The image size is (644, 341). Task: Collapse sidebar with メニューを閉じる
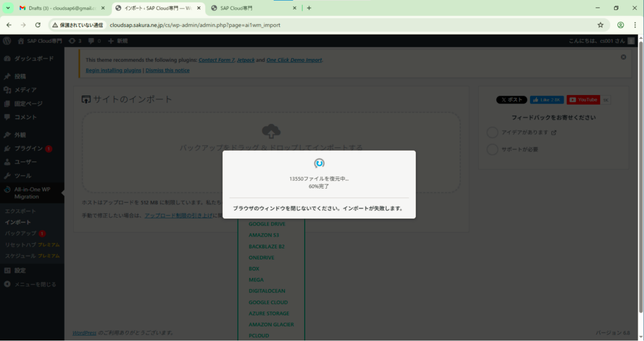click(32, 284)
